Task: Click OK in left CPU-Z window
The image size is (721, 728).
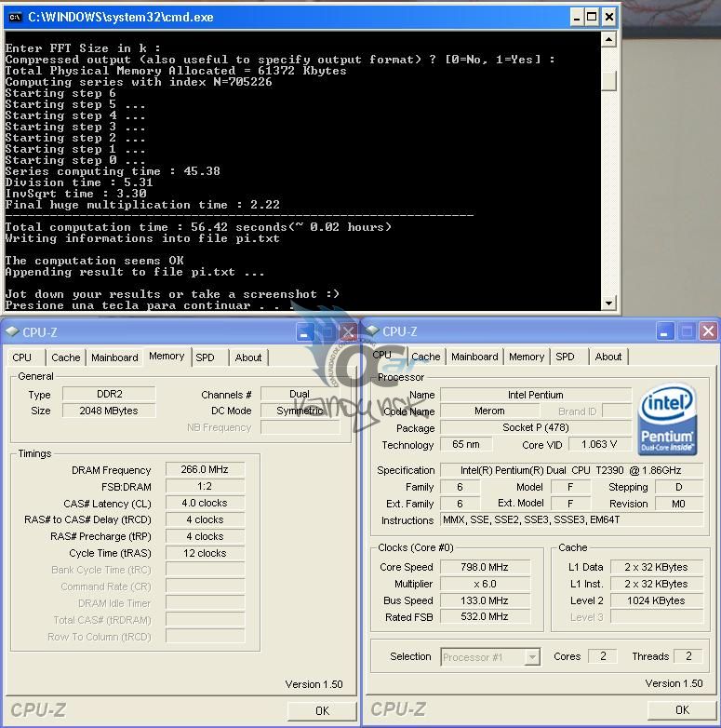Action: click(322, 711)
